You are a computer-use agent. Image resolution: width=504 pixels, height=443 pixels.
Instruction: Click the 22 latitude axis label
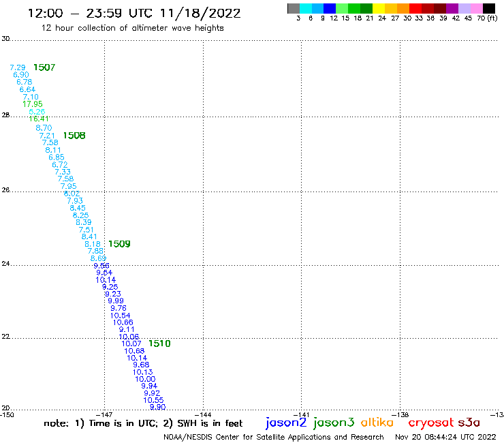pyautogui.click(x=5, y=337)
